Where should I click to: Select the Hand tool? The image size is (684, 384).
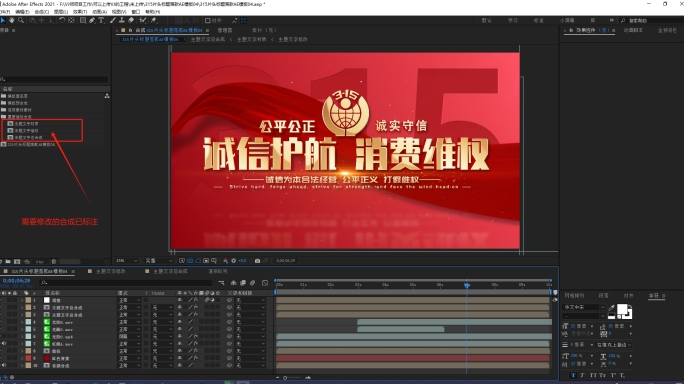12,20
